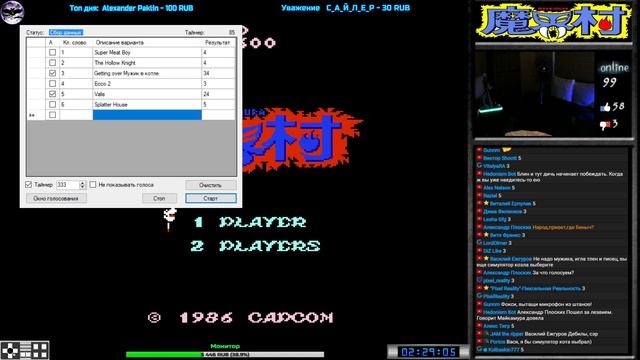Click star badge next to Витя Френкс
The image size is (640, 360).
(486, 235)
